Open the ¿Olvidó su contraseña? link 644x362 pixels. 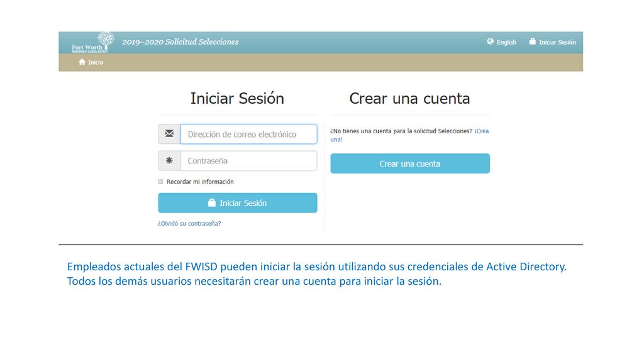pos(189,223)
